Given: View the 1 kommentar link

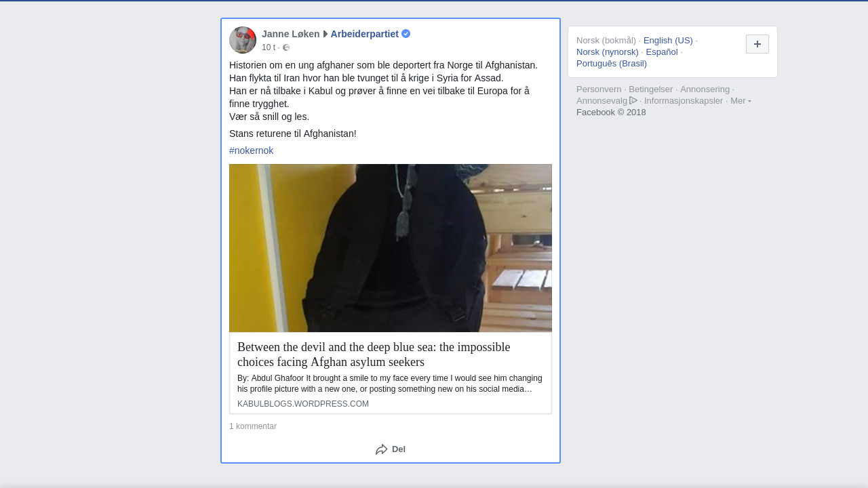Looking at the screenshot, I should (253, 426).
